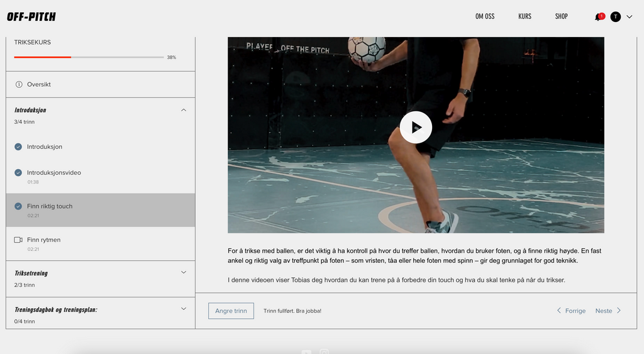Open the KURS menu item

525,16
